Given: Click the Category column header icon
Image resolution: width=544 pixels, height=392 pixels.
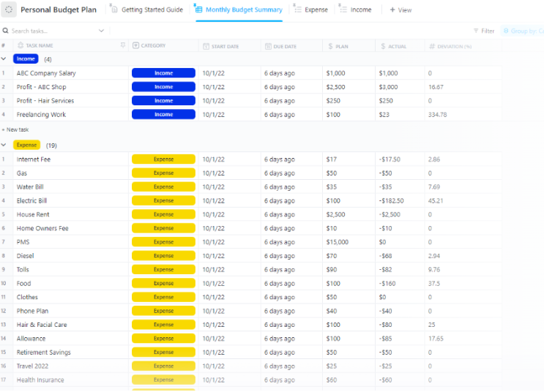Looking at the screenshot, I should point(135,46).
